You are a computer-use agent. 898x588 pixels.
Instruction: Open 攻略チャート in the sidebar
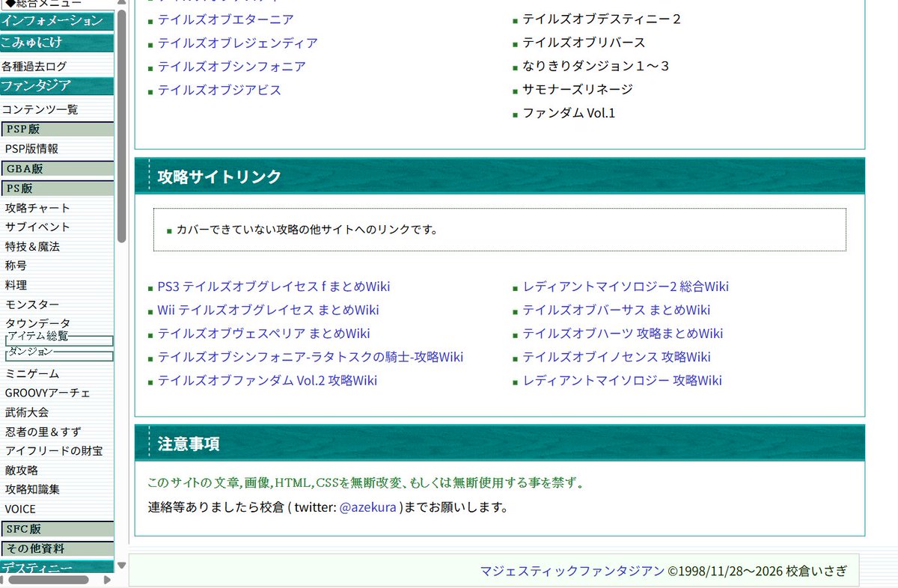[x=37, y=208]
